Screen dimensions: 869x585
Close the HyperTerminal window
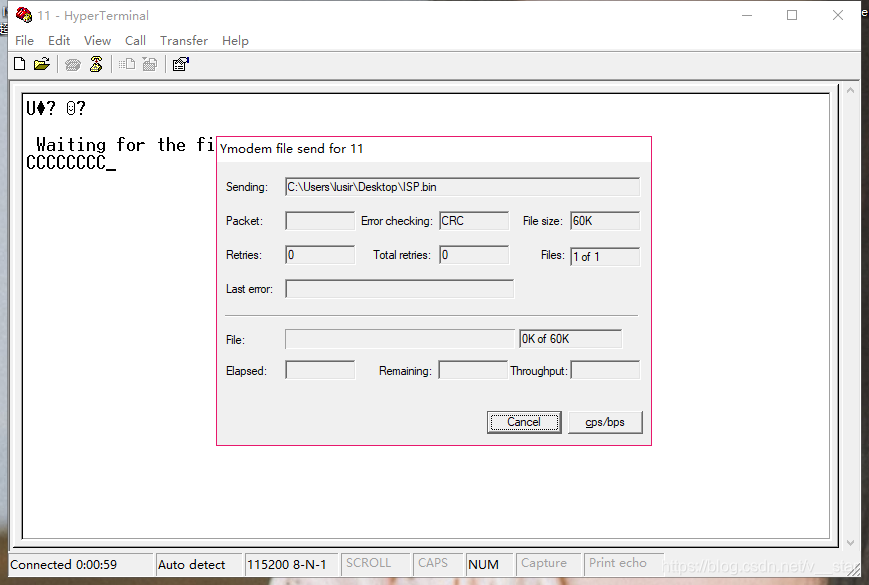[838, 15]
